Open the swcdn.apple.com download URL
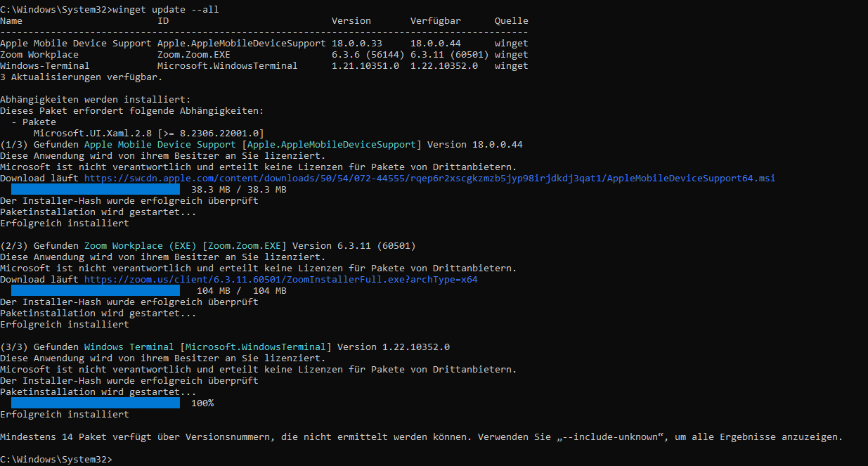The height and width of the screenshot is (466, 868). 430,179
